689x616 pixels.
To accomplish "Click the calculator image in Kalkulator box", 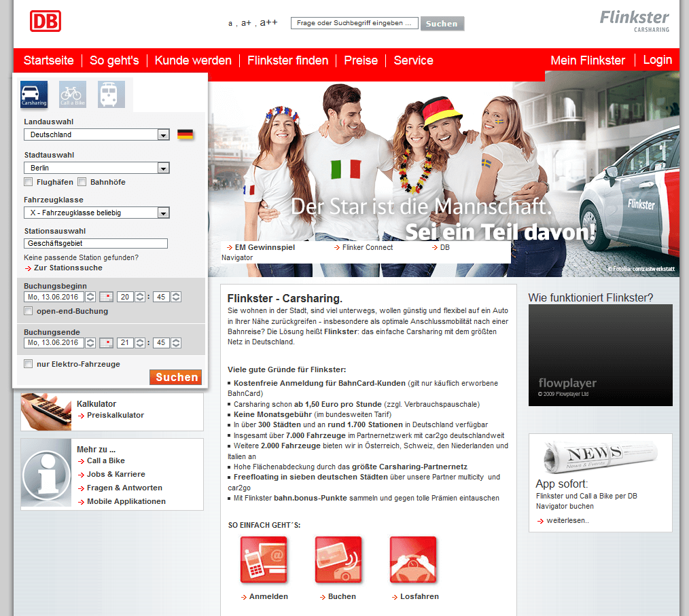I will tap(46, 412).
